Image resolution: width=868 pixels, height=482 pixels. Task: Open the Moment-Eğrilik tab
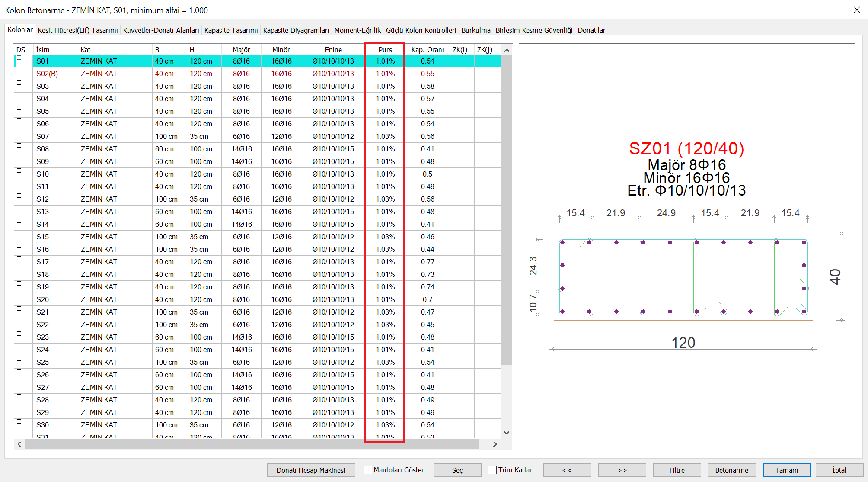click(357, 30)
